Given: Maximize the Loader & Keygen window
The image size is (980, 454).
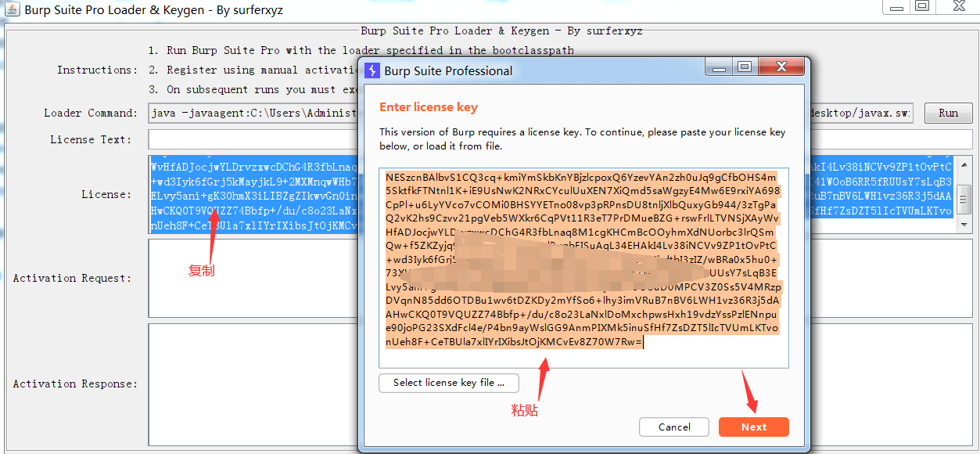Looking at the screenshot, I should (922, 7).
